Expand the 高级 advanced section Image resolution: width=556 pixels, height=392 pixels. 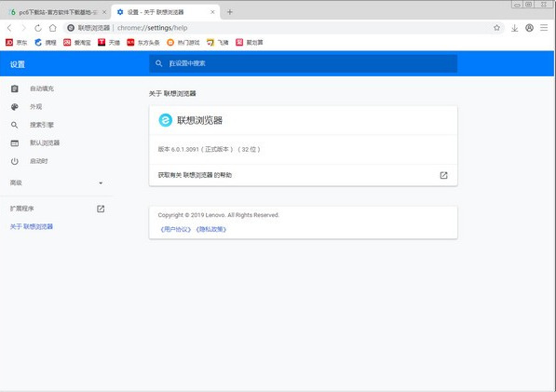click(57, 182)
